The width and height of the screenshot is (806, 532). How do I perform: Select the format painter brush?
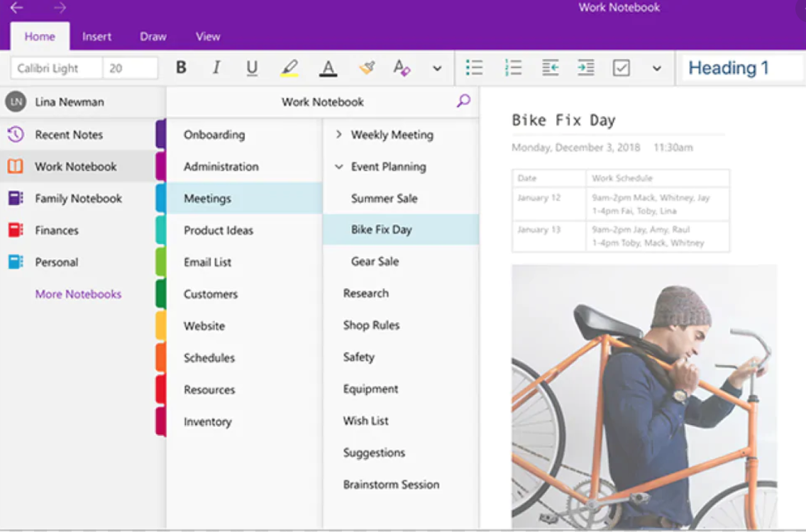(367, 67)
